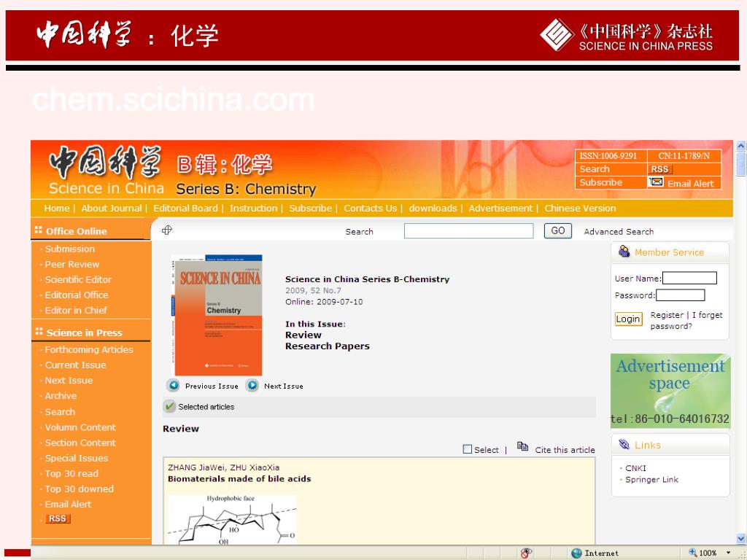This screenshot has width=747, height=560.
Task: Open Special Issues in sidebar
Action: [77, 458]
